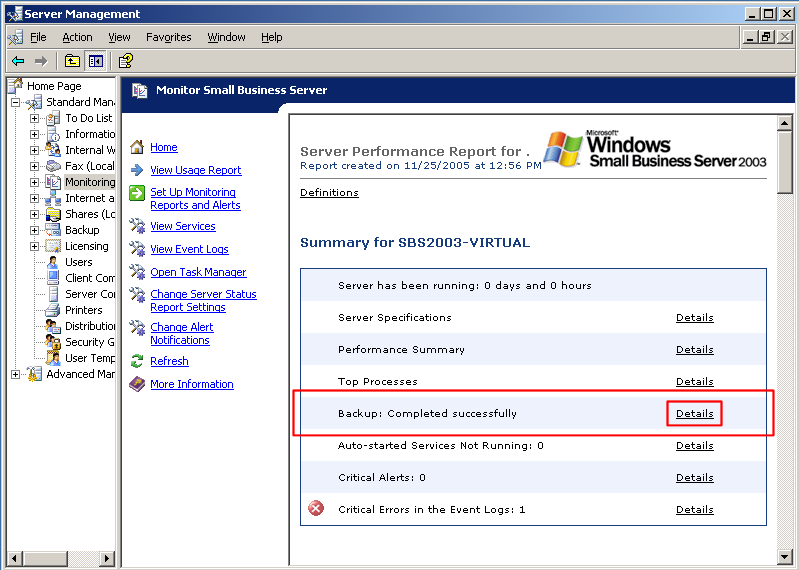799x570 pixels.
Task: Click the Internal Web Site tree icon
Action: tap(53, 150)
